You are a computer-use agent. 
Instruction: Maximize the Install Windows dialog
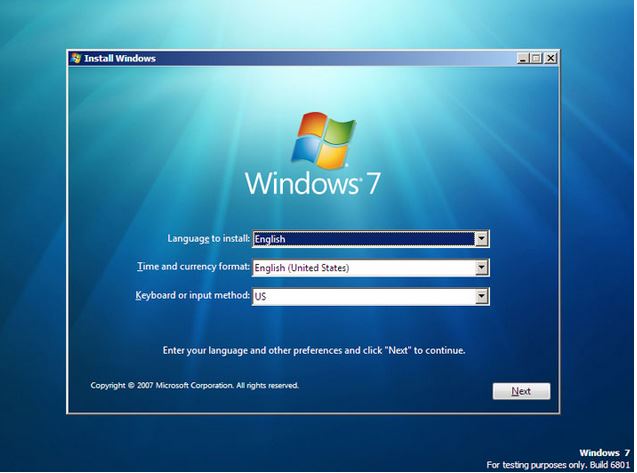[x=537, y=59]
